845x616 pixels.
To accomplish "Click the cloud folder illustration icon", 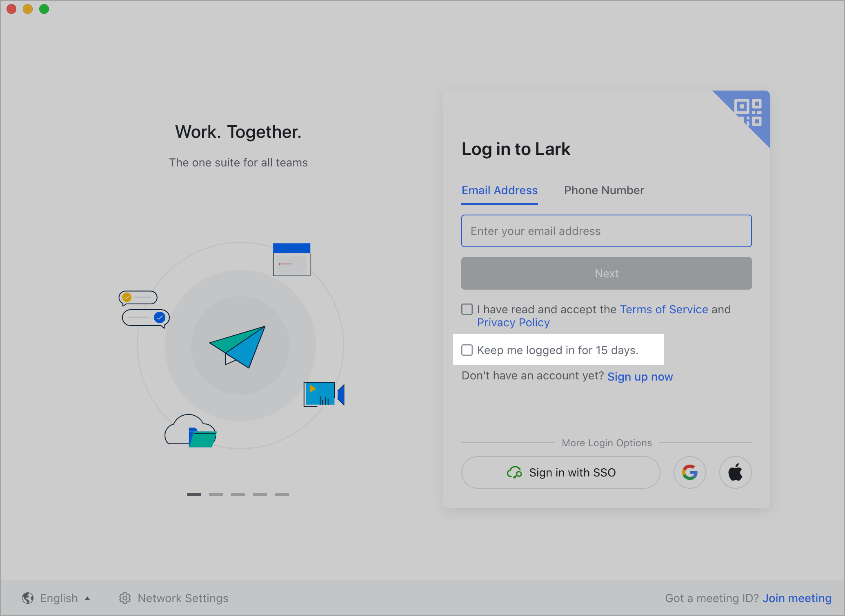I will click(191, 431).
